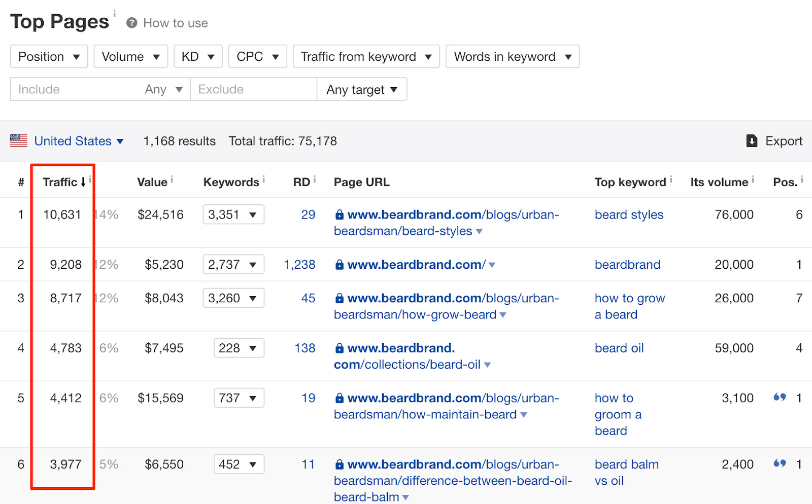Open the 1,238 referring domains link
The width and height of the screenshot is (812, 504).
click(x=299, y=264)
